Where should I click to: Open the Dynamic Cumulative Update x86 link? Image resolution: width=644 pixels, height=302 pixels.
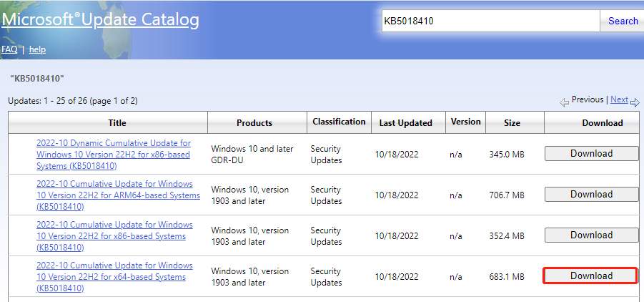click(114, 155)
